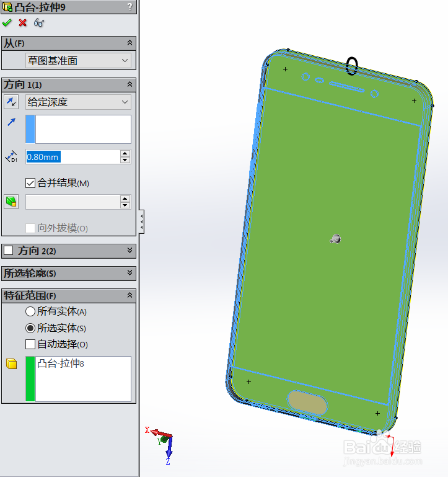Increase depth with the up spinner arrow
Viewport: 448px width, 477px height.
(125, 154)
